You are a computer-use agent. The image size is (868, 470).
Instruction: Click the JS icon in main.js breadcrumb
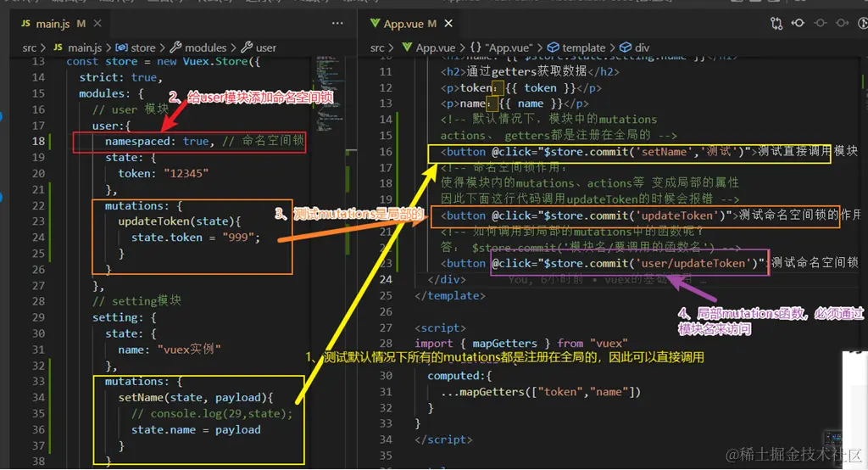58,48
